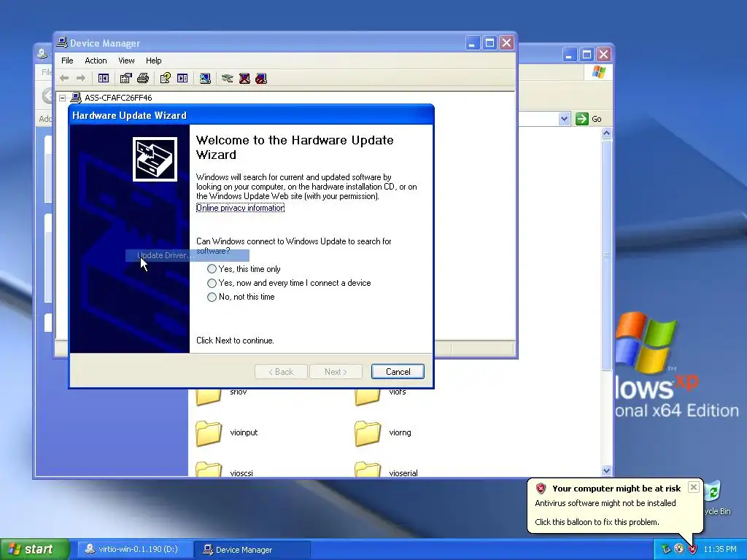747x560 pixels.
Task: Close the Device Manager window
Action: 506,43
